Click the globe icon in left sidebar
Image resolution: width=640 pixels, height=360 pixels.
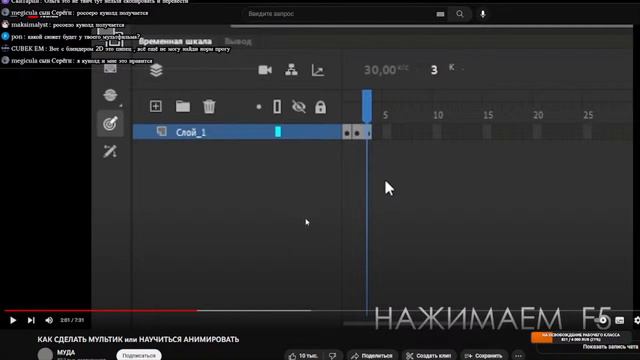(x=110, y=95)
